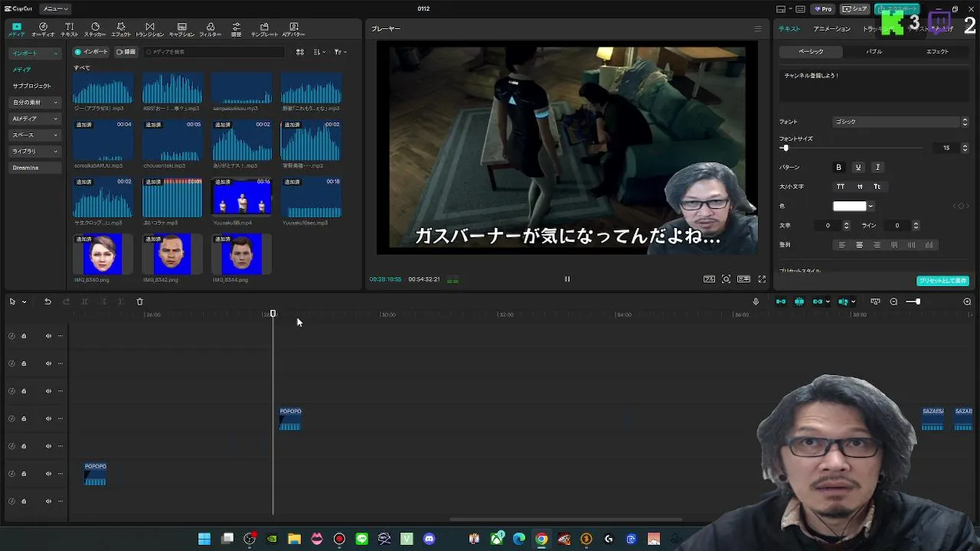This screenshot has width=980, height=551.
Task: Open the color dropdown arrow beside swatch
Action: (x=871, y=207)
